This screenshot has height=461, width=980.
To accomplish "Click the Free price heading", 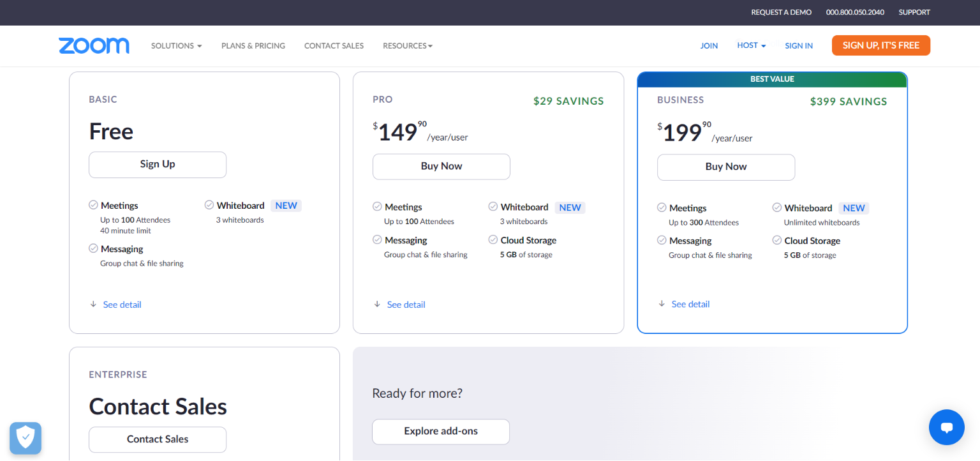I will 111,131.
